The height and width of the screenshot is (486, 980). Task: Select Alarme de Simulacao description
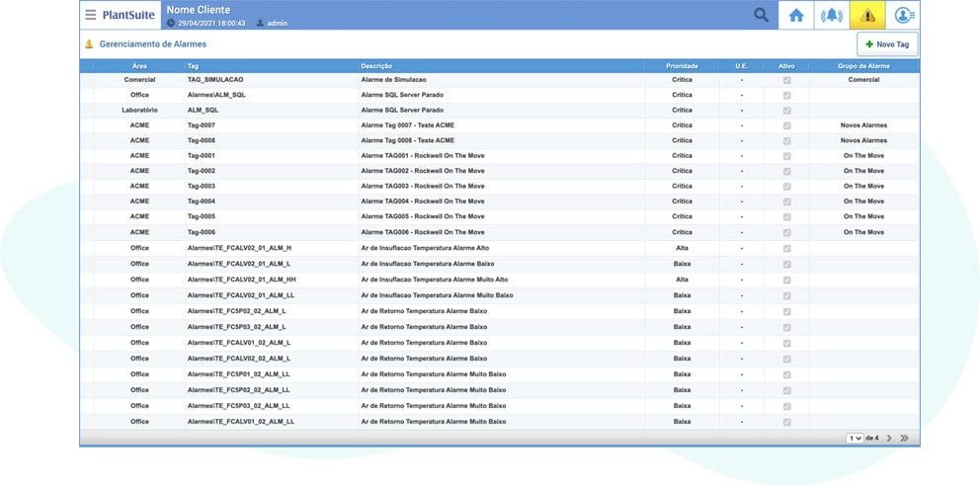coord(394,80)
